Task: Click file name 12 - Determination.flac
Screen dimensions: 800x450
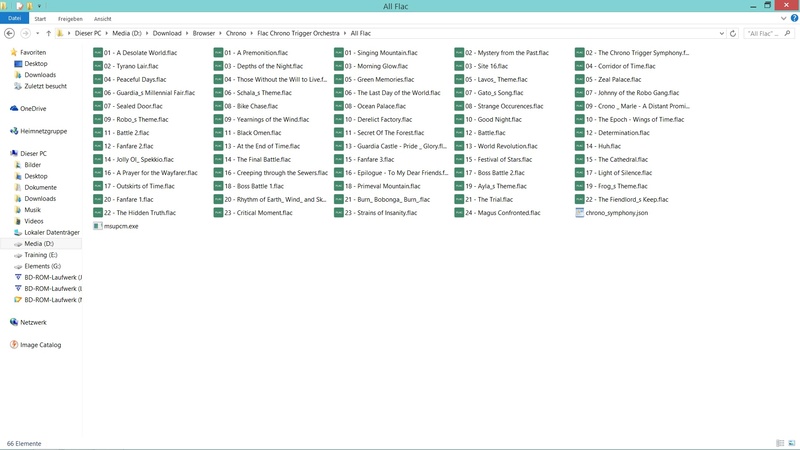Action: (x=617, y=133)
